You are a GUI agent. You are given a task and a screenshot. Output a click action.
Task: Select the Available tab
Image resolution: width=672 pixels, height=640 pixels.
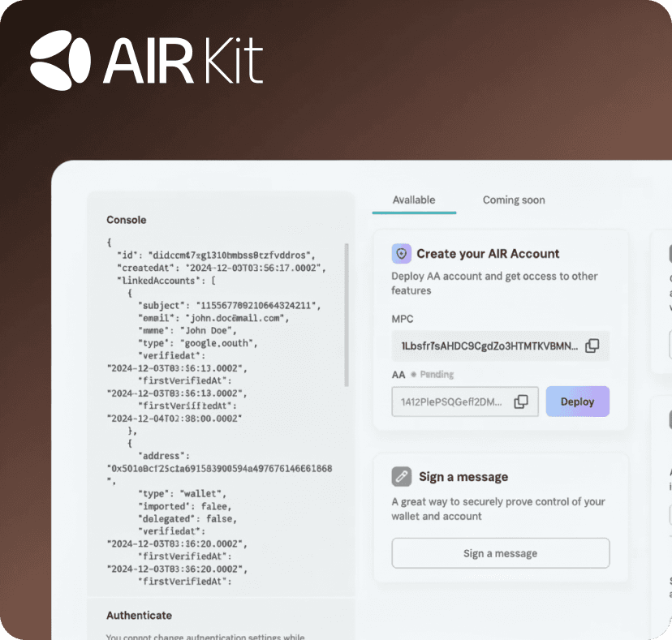413,200
